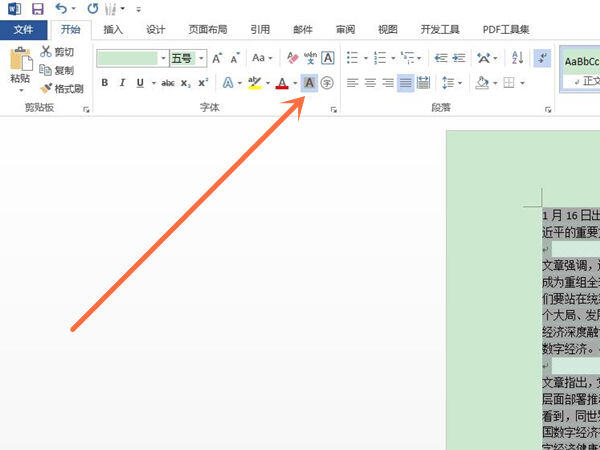Expand the font color dropdown arrow
600x450 pixels.
click(x=295, y=83)
